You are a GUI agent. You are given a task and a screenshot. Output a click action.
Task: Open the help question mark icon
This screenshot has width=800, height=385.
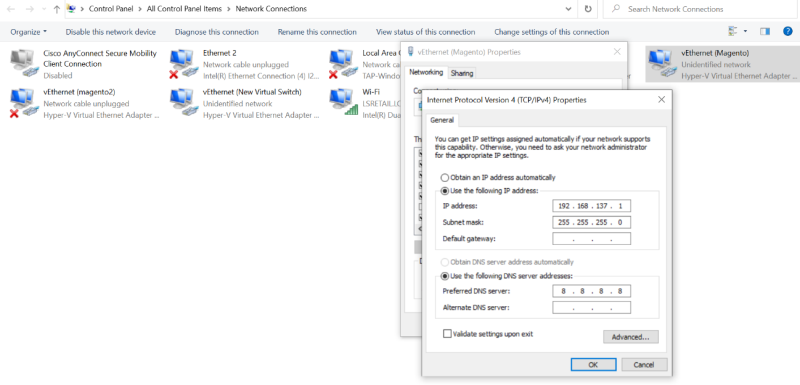pos(788,32)
